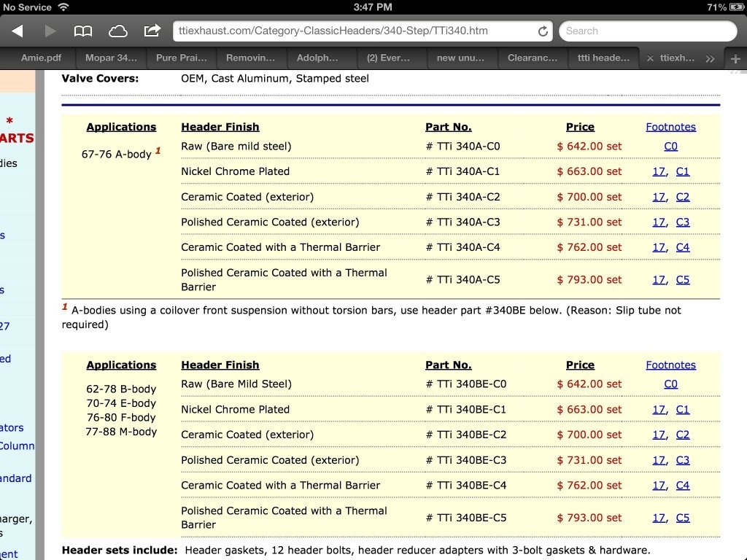The image size is (747, 560).
Task: Open the second table's Footnotes header link
Action: click(670, 365)
